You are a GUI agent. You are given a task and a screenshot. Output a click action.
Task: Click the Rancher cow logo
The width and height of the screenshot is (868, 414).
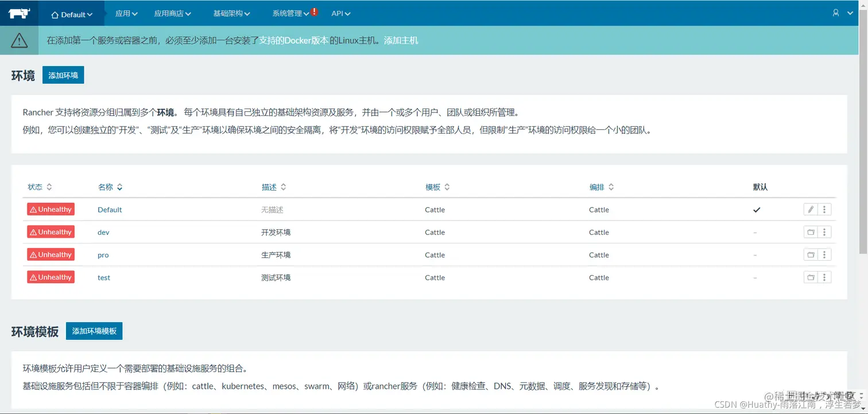[20, 13]
